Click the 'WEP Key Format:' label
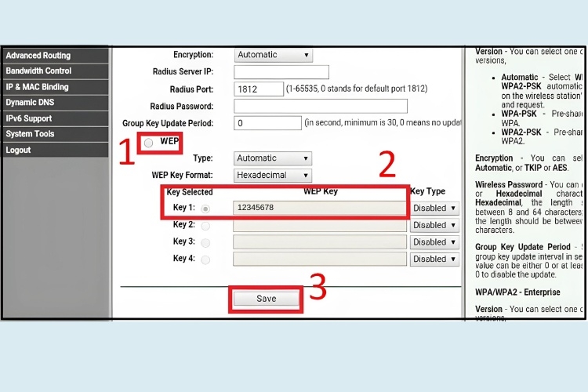 coord(182,175)
